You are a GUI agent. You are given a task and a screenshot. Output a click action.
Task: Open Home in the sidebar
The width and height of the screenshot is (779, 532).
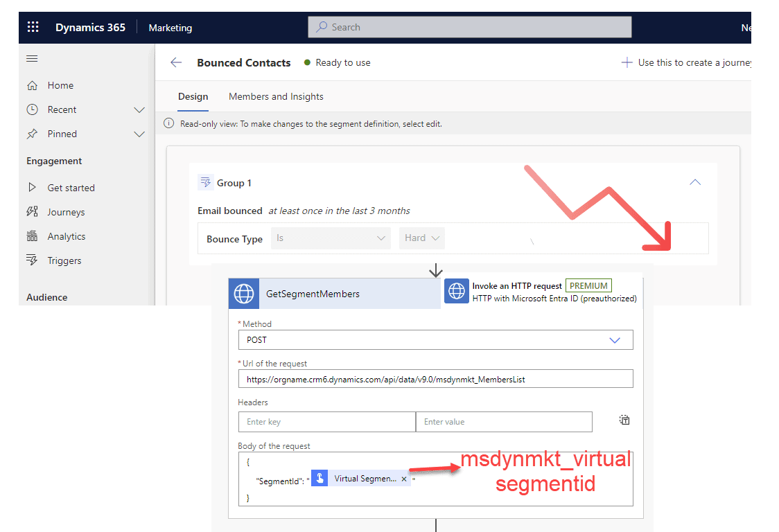point(60,85)
